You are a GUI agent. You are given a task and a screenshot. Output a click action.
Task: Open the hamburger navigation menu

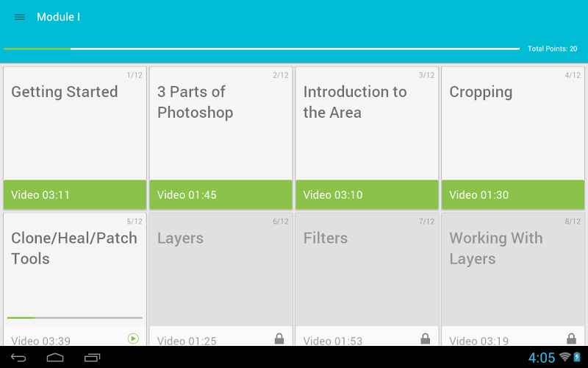coord(20,17)
